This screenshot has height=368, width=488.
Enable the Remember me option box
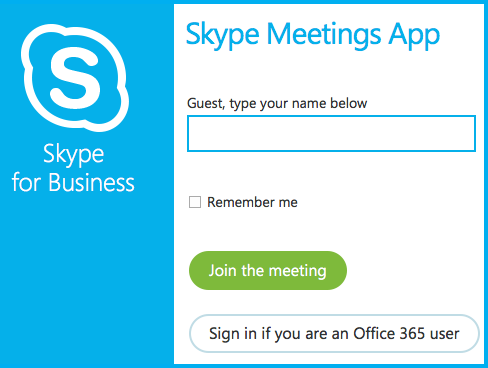(195, 202)
